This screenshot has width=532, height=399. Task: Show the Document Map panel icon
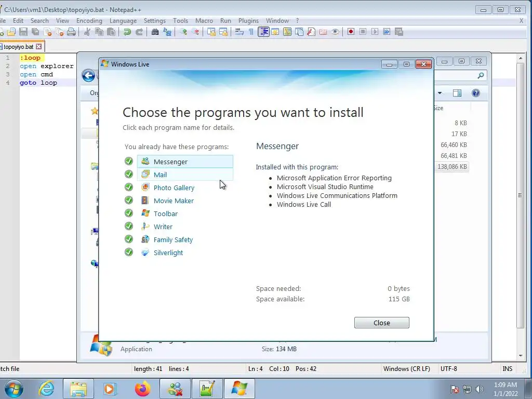click(287, 32)
